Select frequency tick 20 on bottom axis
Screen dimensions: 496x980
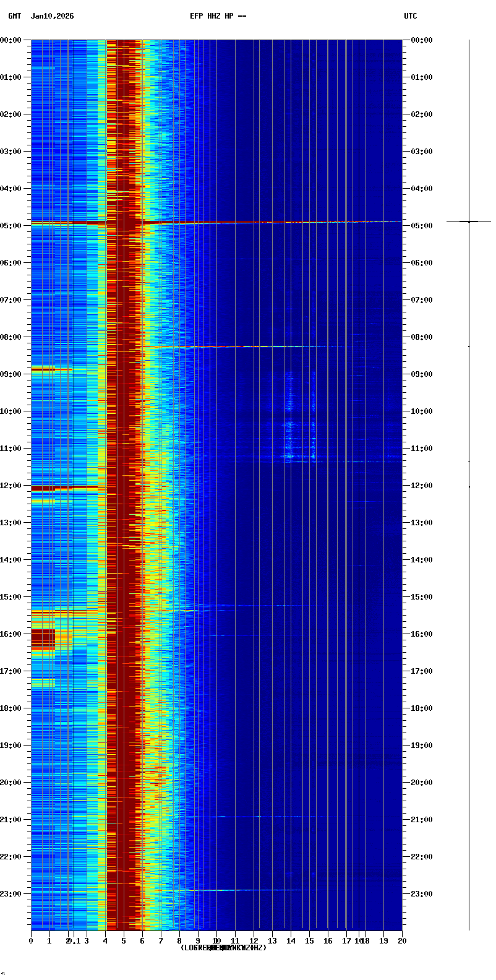tap(402, 941)
